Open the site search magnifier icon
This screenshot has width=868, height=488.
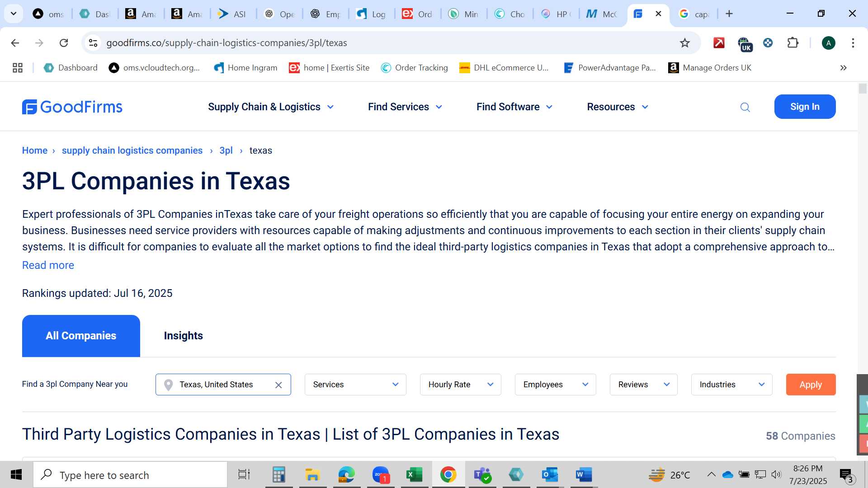pos(745,107)
